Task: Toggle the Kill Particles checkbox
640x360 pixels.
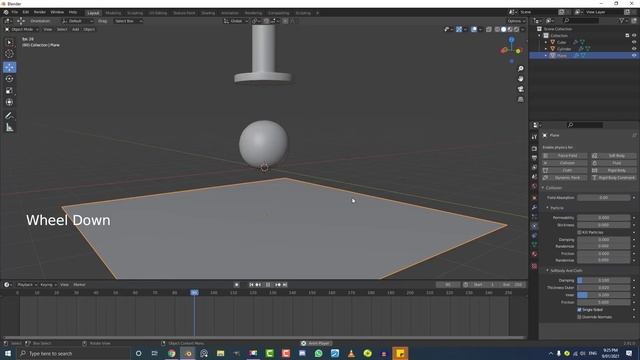Action: 579,232
